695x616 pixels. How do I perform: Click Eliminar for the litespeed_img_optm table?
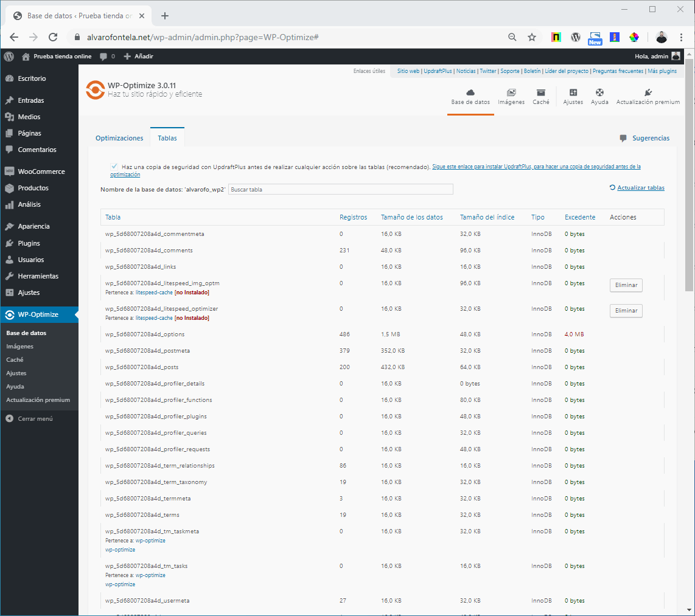(626, 285)
